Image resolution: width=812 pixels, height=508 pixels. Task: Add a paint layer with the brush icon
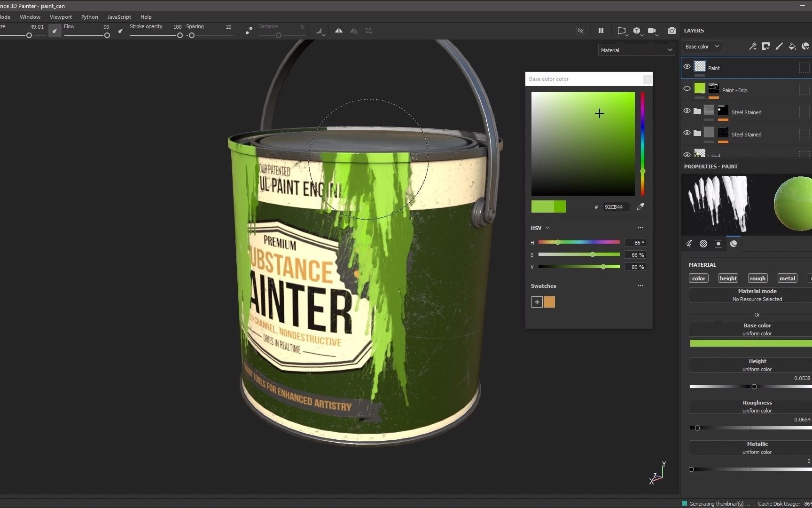pos(779,46)
